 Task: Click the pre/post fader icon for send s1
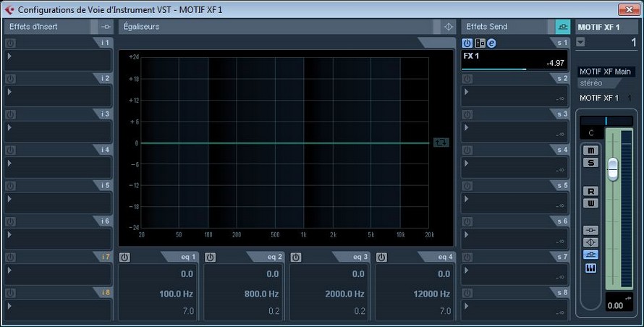479,43
